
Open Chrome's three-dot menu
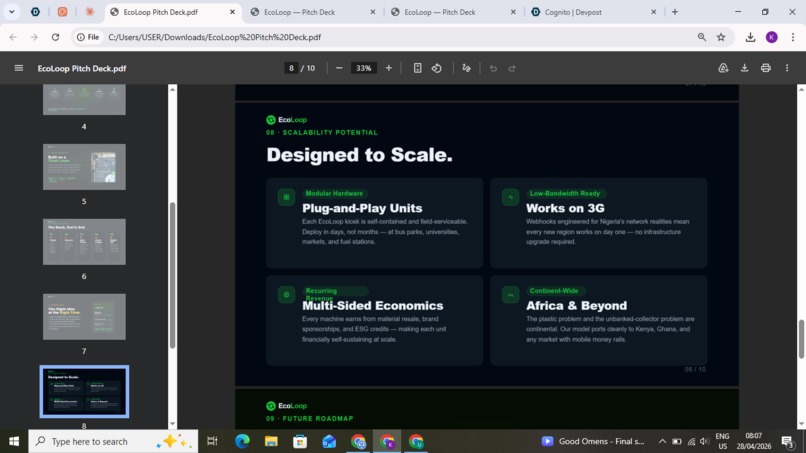pyautogui.click(x=793, y=37)
